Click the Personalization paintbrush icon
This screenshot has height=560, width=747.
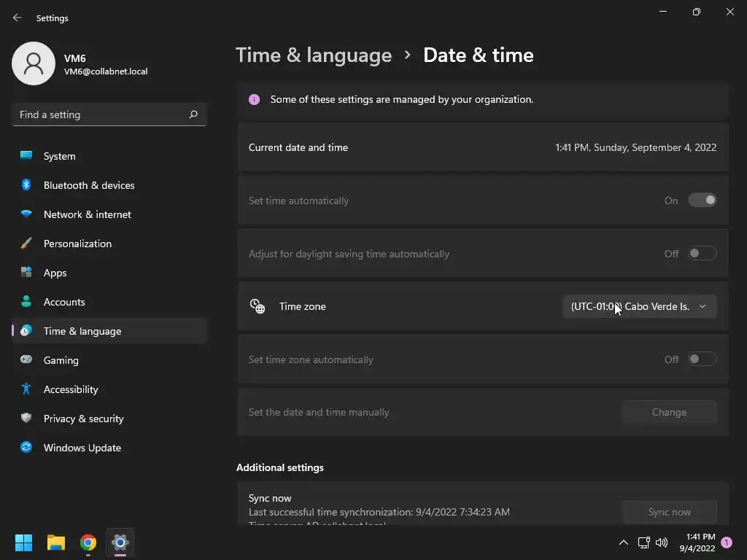click(x=26, y=244)
